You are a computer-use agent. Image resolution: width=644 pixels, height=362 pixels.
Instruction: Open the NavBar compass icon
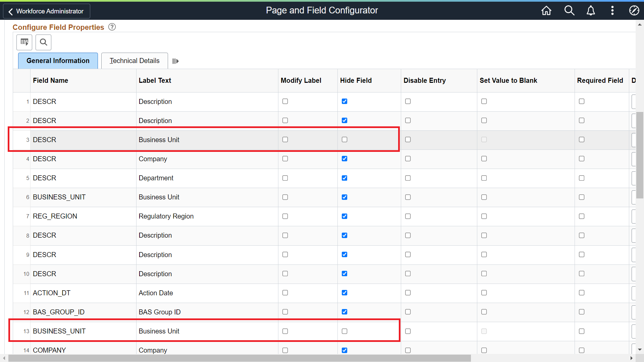[x=634, y=11]
